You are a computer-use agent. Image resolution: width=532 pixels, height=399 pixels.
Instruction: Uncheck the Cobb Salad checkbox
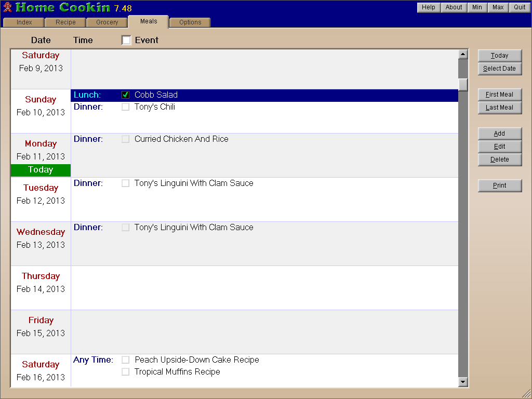[125, 95]
